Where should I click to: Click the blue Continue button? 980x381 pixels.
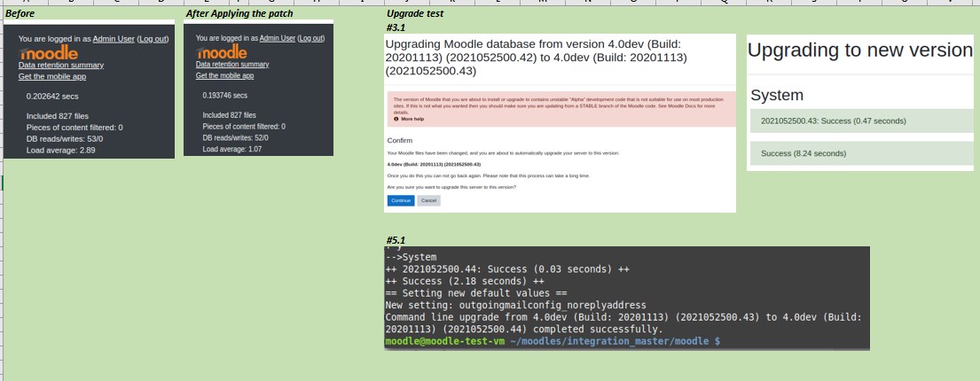coord(401,200)
